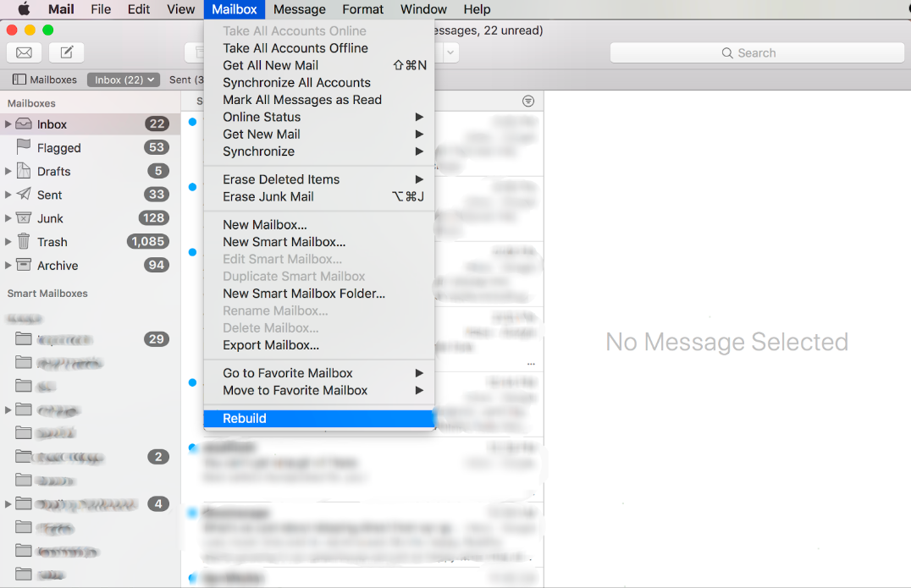Open Erase Deleted Items submenu
Image resolution: width=911 pixels, height=588 pixels.
point(319,179)
